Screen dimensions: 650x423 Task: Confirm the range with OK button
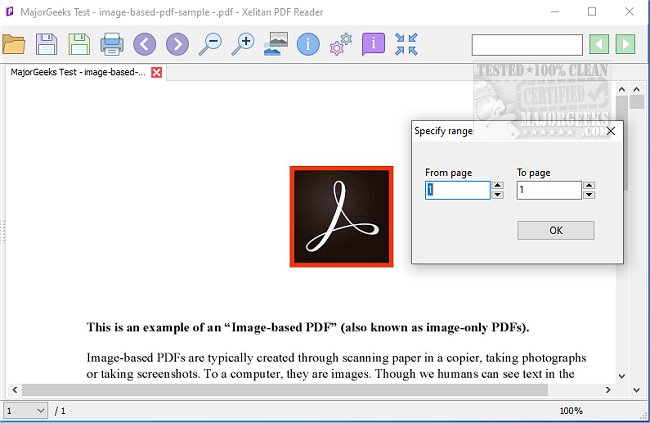pos(555,230)
